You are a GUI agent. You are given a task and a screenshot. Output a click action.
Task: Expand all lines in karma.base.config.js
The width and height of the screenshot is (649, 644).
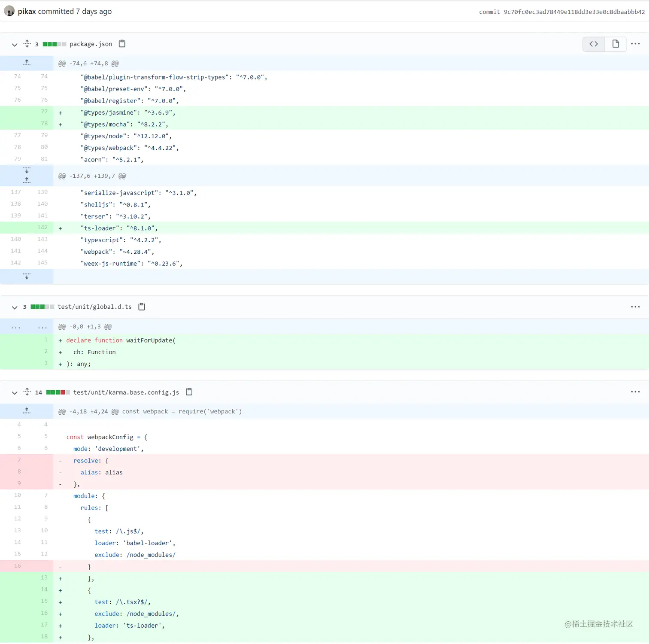coord(27,392)
